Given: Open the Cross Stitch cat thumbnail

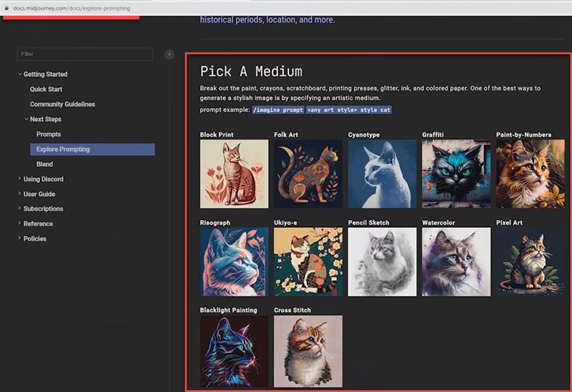Looking at the screenshot, I should coord(309,351).
